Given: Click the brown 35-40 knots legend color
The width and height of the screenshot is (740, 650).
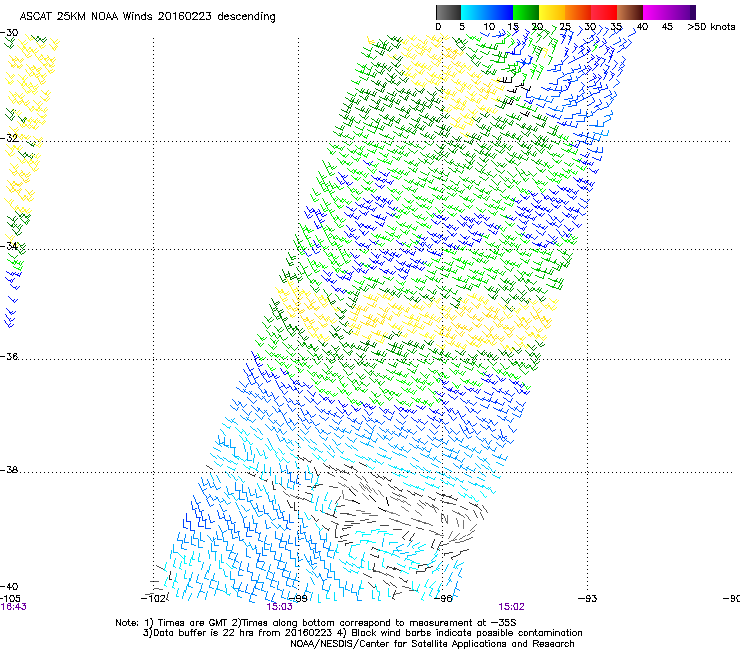Looking at the screenshot, I should pos(630,12).
